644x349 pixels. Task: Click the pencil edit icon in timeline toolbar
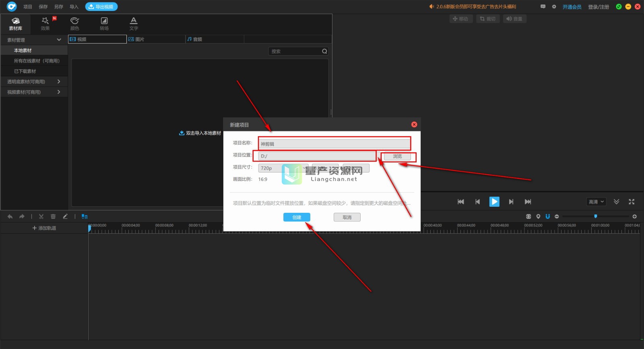(x=65, y=216)
